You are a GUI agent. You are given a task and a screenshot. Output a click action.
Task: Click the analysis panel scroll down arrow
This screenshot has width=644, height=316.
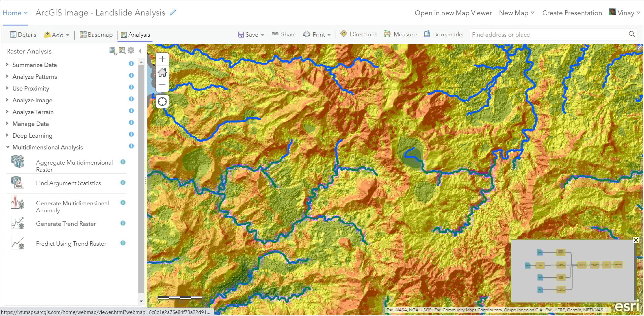[141, 301]
